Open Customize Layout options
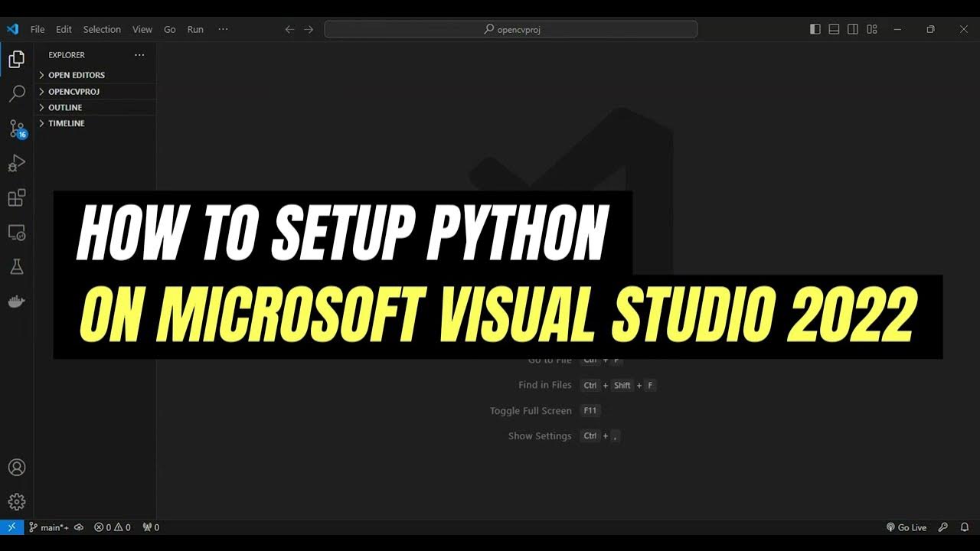 pyautogui.click(x=872, y=29)
